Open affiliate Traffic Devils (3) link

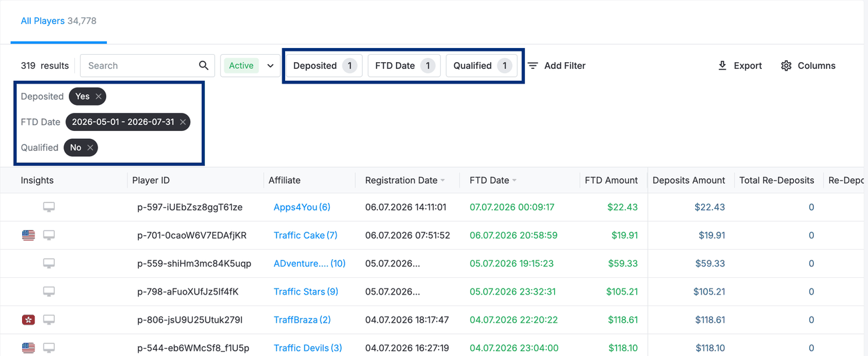308,348
